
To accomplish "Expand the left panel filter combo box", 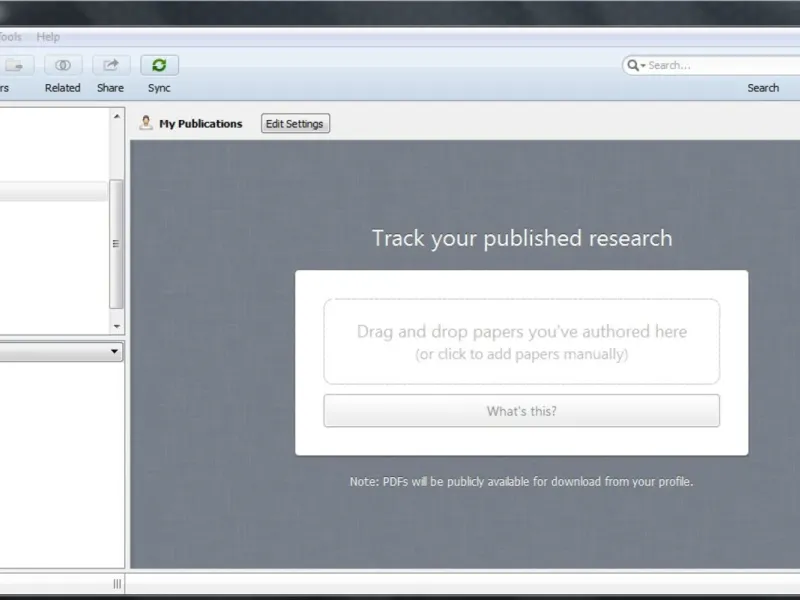I will (61, 352).
